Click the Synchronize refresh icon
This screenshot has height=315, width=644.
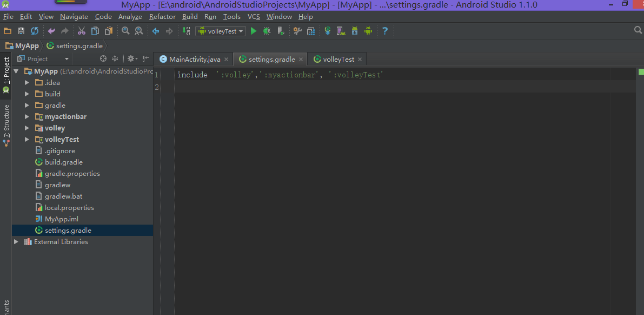click(35, 31)
